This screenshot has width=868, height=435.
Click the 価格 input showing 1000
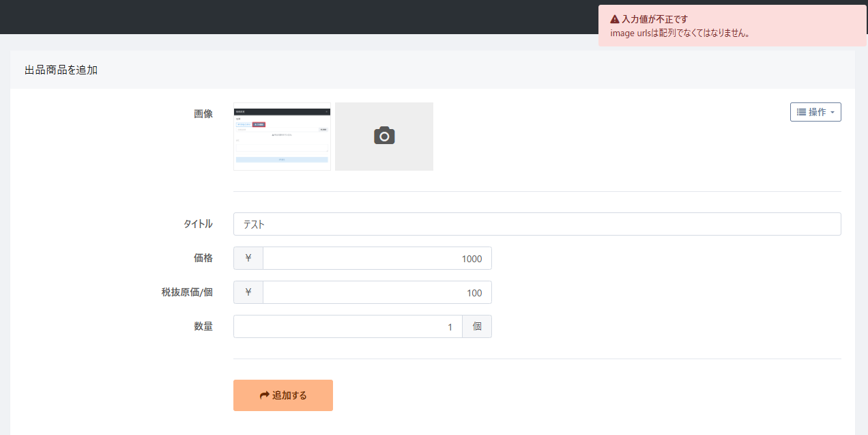coord(377,258)
